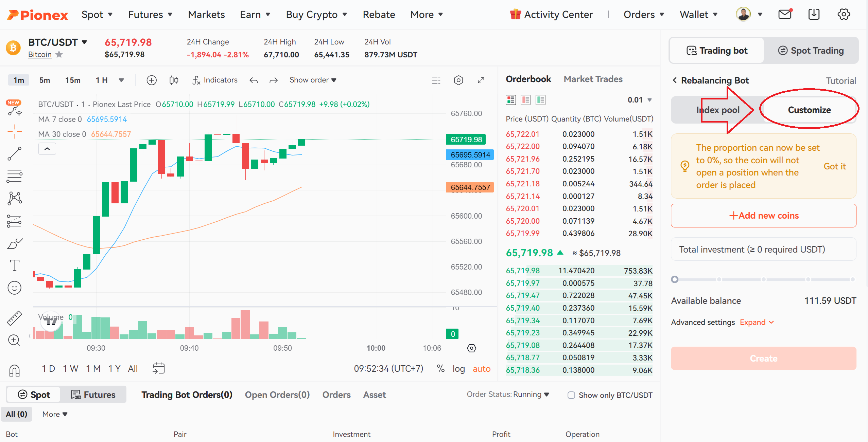Open the Spot dropdown menu
The width and height of the screenshot is (868, 442).
click(97, 15)
